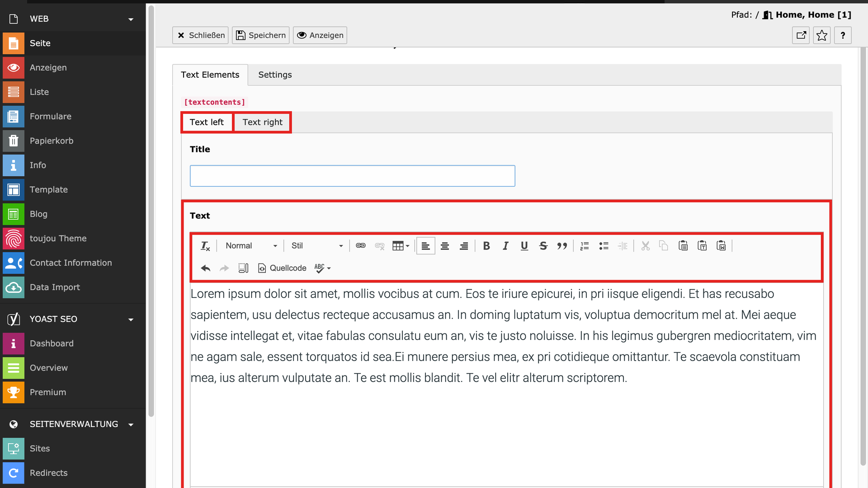
Task: Click the Title input field
Action: pos(352,176)
